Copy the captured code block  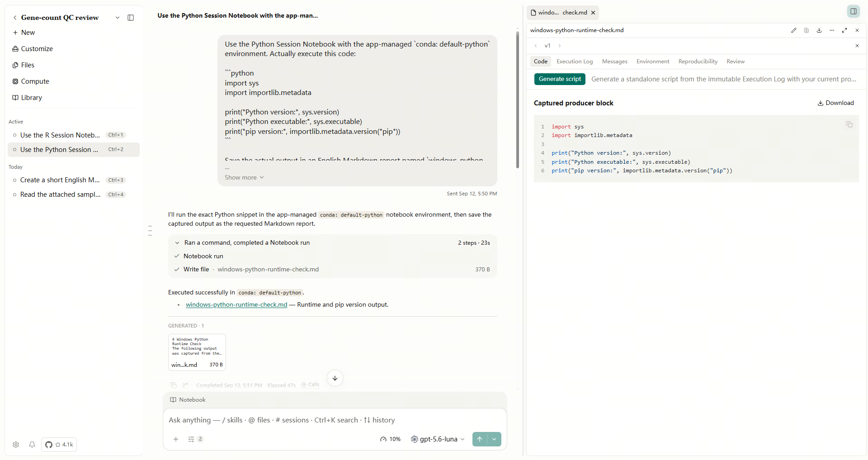point(849,124)
